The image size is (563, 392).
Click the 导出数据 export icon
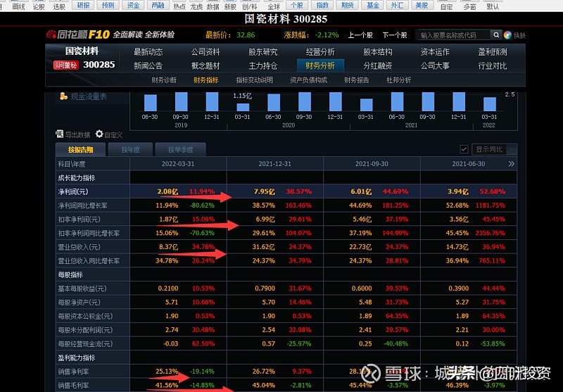tap(60, 134)
